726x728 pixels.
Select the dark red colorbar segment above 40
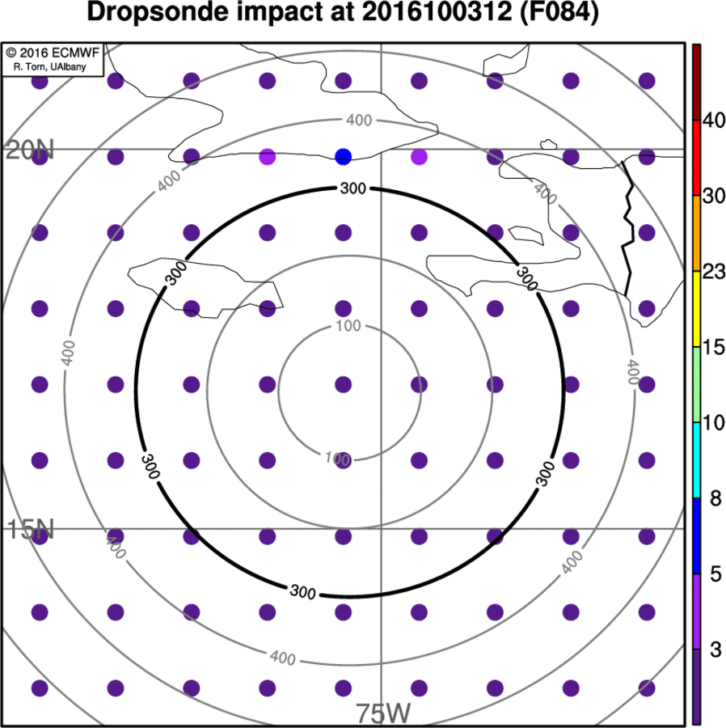[x=696, y=83]
